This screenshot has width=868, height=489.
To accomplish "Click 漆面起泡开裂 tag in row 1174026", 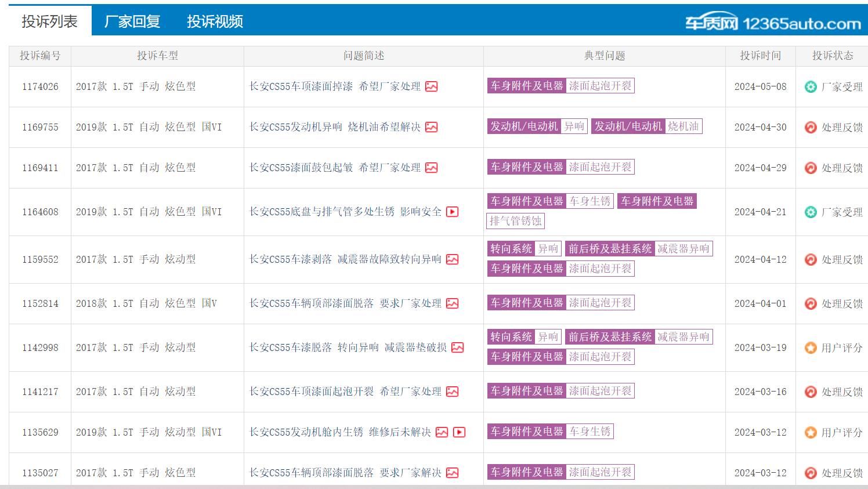I will tap(601, 86).
